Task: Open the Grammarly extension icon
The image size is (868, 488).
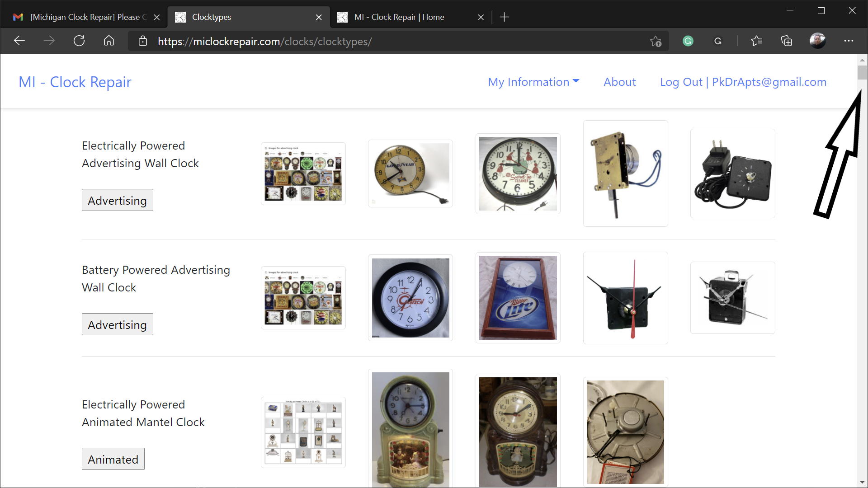Action: tap(688, 41)
